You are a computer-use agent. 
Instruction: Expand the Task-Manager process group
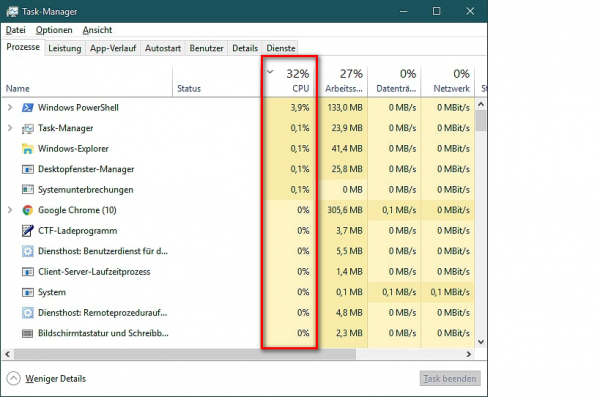(10, 128)
